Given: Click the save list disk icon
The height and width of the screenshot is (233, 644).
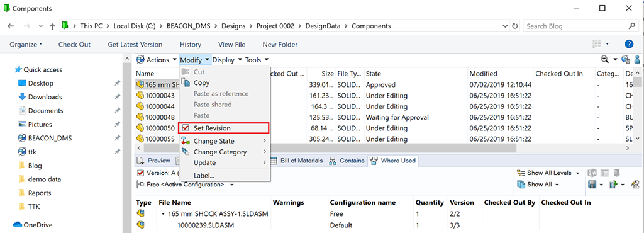Looking at the screenshot, I should click(x=592, y=185).
